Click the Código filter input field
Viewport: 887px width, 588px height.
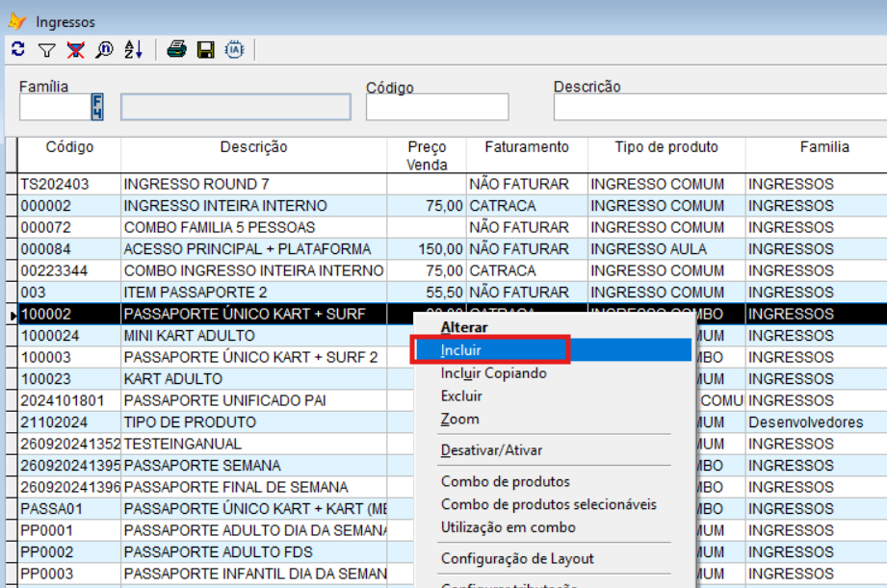click(436, 108)
